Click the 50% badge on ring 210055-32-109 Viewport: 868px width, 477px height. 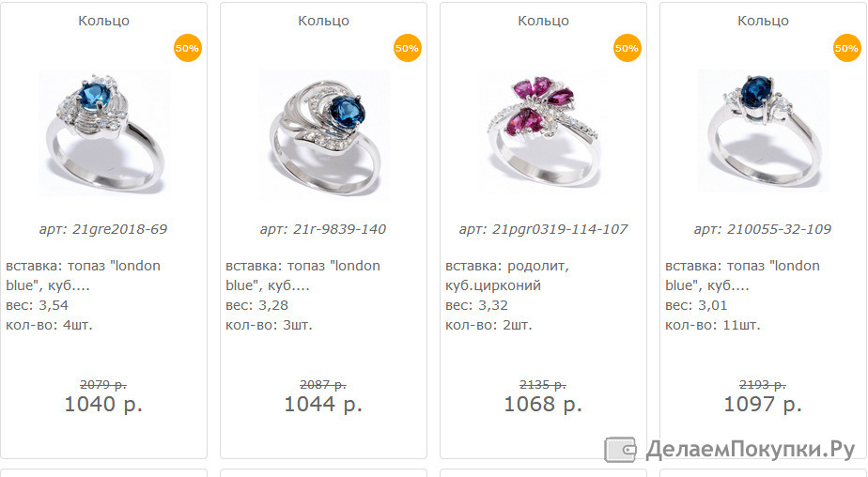click(x=847, y=48)
